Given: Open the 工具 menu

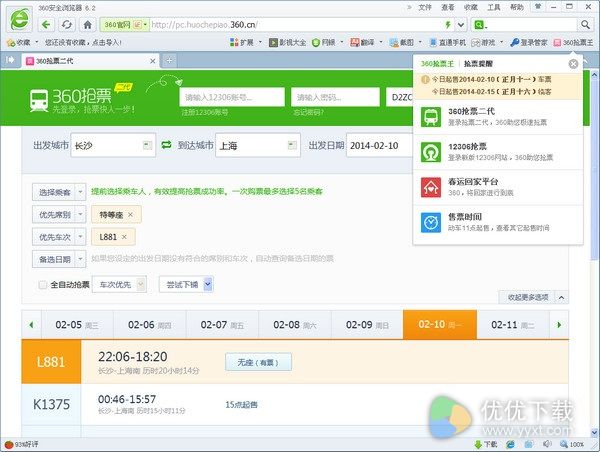Looking at the screenshot, I should point(494,7).
